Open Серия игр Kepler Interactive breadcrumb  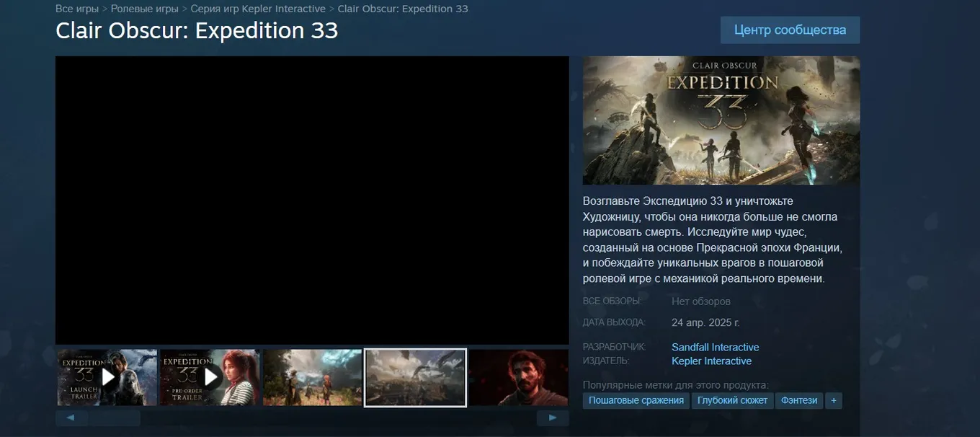pos(258,9)
